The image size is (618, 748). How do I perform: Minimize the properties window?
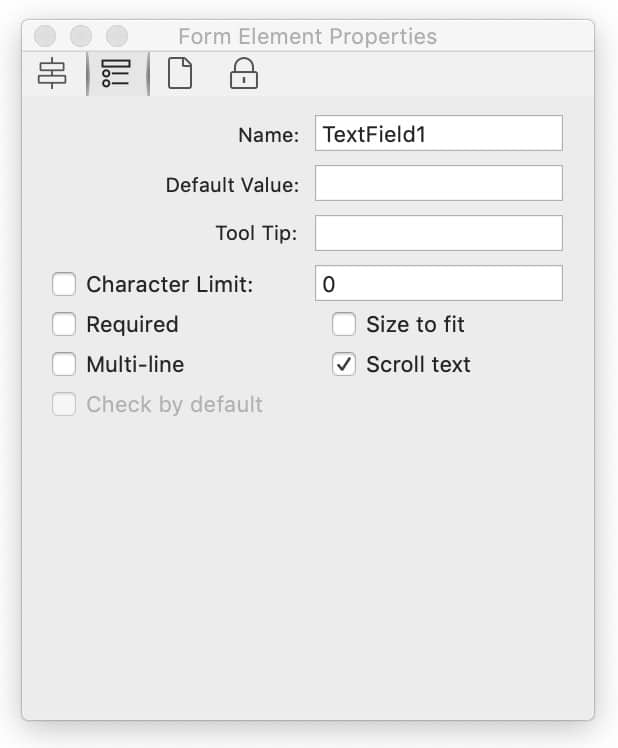click(x=81, y=37)
